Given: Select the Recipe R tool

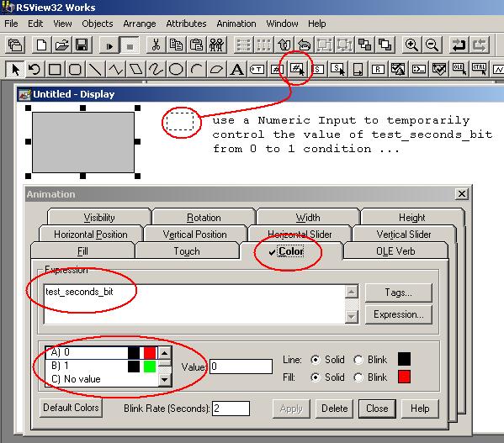Looking at the screenshot, I should pyautogui.click(x=378, y=69).
